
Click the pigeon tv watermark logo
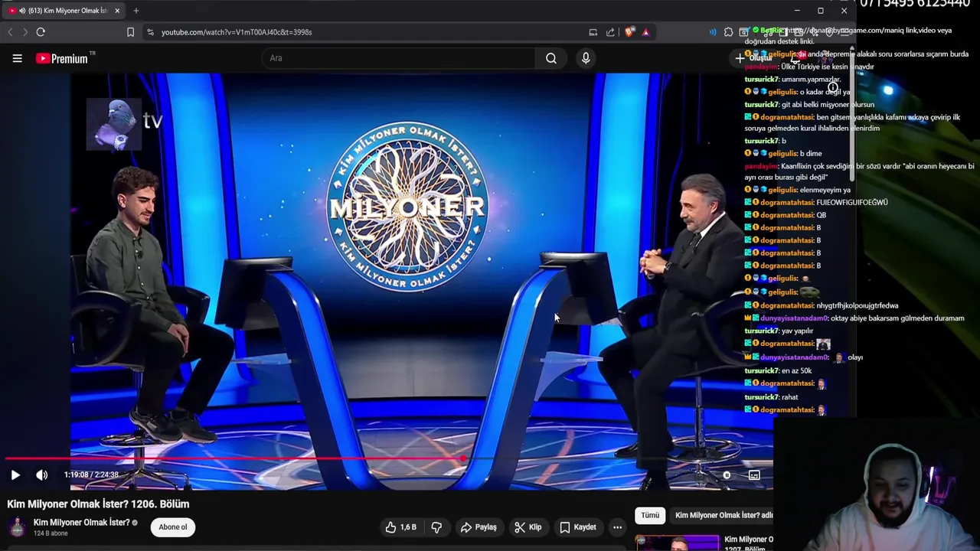pos(125,122)
